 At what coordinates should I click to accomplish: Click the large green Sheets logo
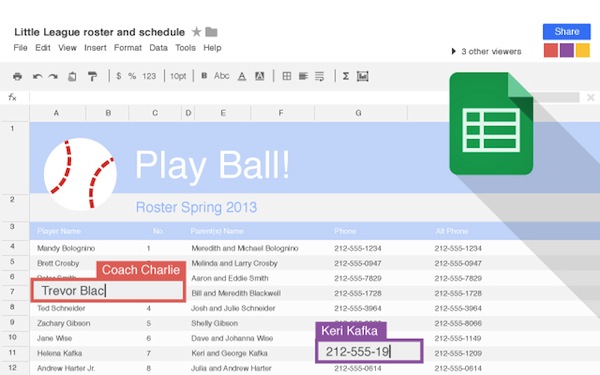[x=491, y=123]
